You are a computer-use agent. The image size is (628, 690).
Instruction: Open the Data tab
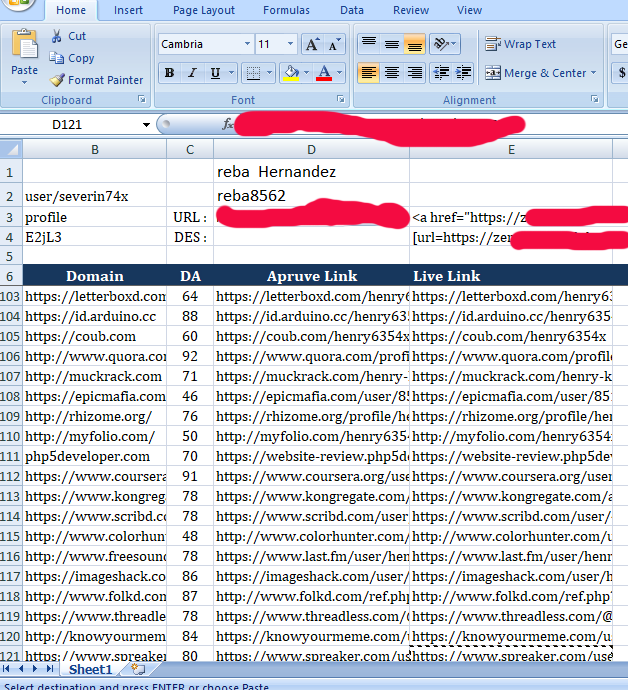352,10
